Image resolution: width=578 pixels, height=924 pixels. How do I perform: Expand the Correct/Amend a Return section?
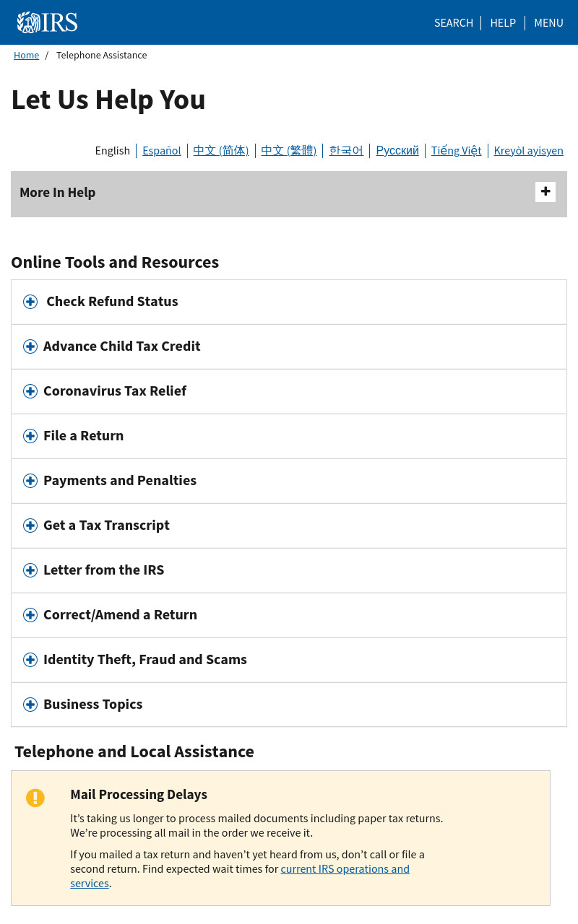point(289,615)
